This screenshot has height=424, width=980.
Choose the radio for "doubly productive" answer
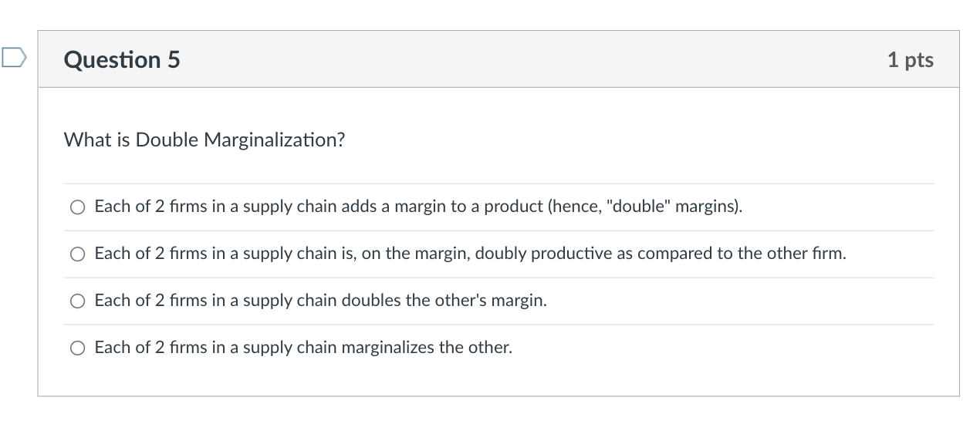[x=77, y=254]
